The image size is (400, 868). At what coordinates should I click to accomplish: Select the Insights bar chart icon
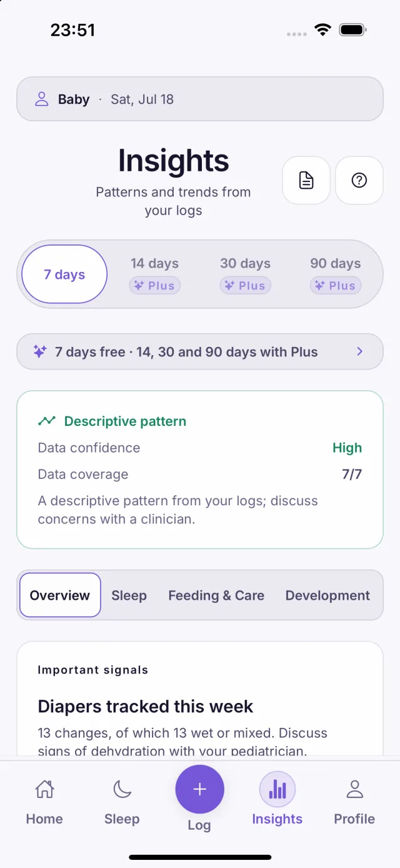point(277,789)
